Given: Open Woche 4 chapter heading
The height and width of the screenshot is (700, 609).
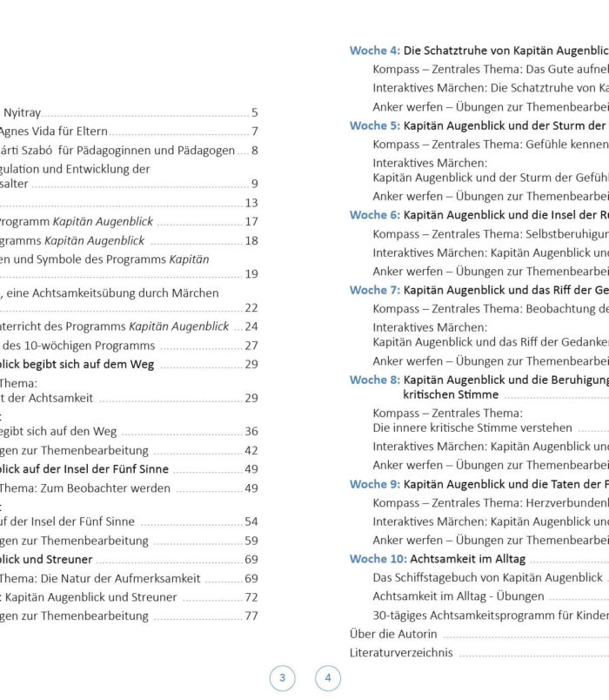Looking at the screenshot, I should tap(478, 50).
